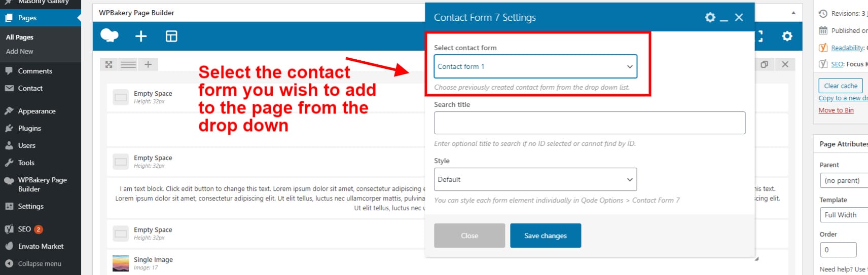Open the Style dropdown
This screenshot has width=868, height=275.
tap(535, 179)
